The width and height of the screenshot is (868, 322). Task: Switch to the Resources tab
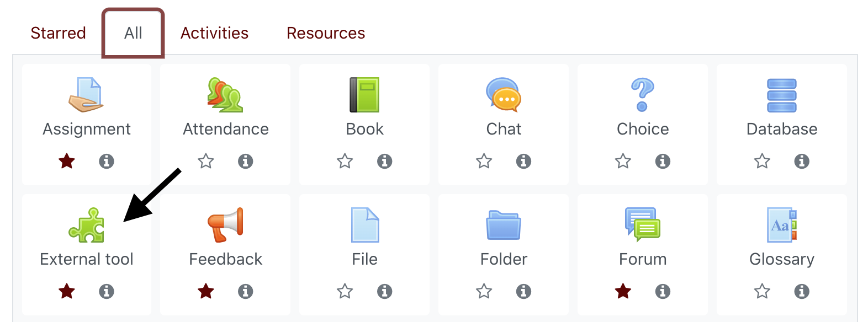[326, 33]
